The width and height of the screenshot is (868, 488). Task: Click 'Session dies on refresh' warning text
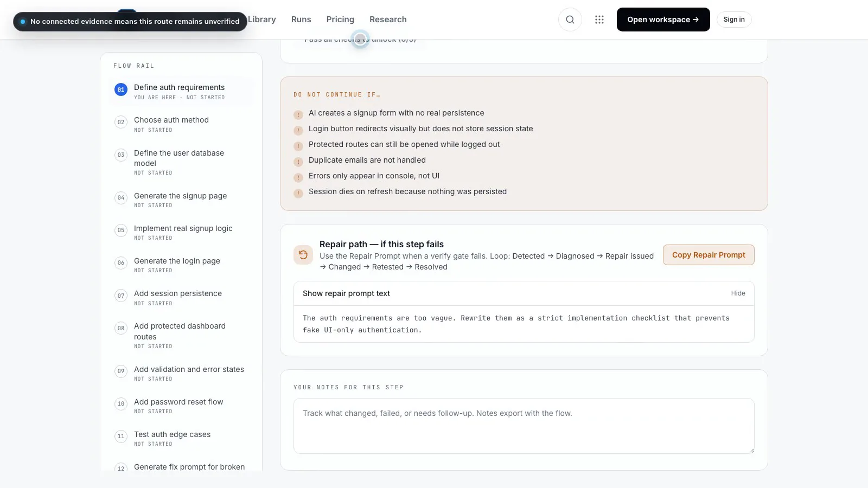(x=407, y=191)
